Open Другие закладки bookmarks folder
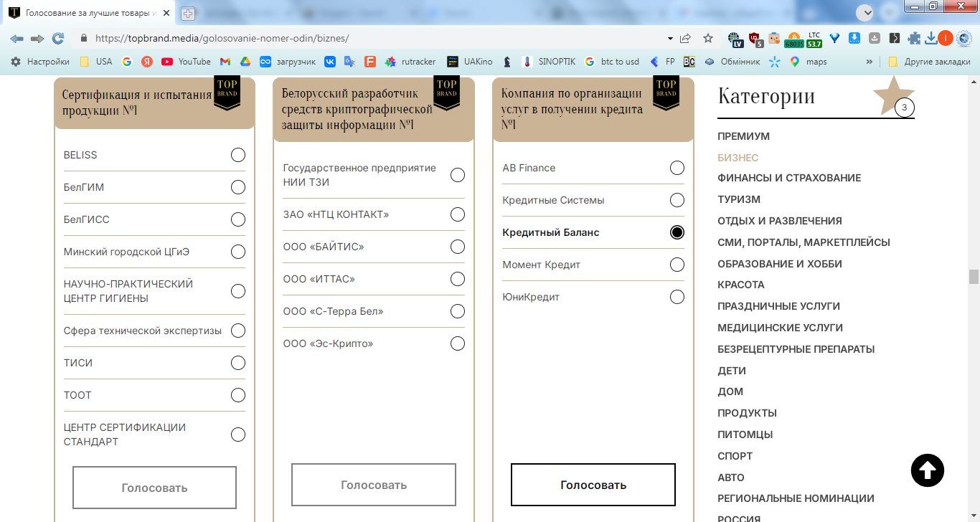Viewport: 980px width, 522px height. tap(929, 62)
